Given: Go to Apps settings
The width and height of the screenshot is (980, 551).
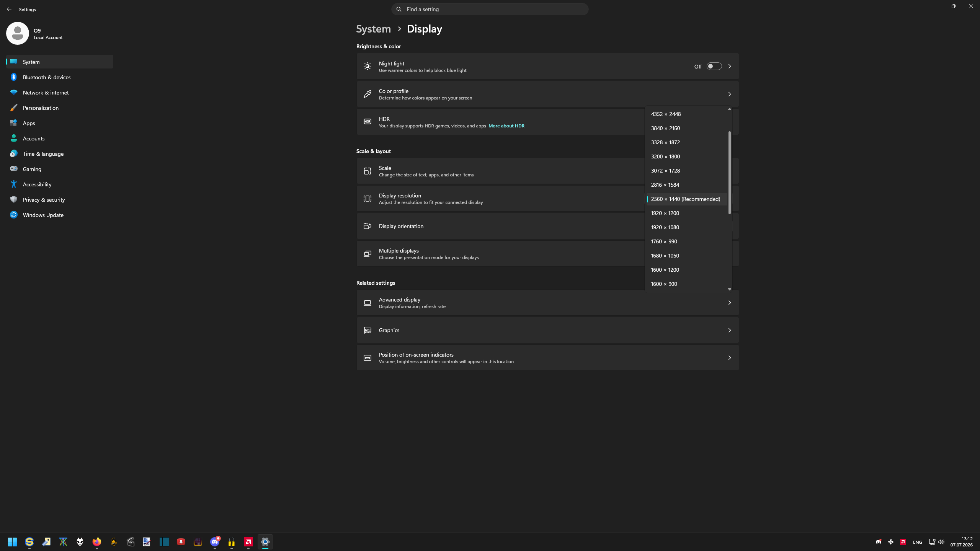Looking at the screenshot, I should pyautogui.click(x=60, y=123).
